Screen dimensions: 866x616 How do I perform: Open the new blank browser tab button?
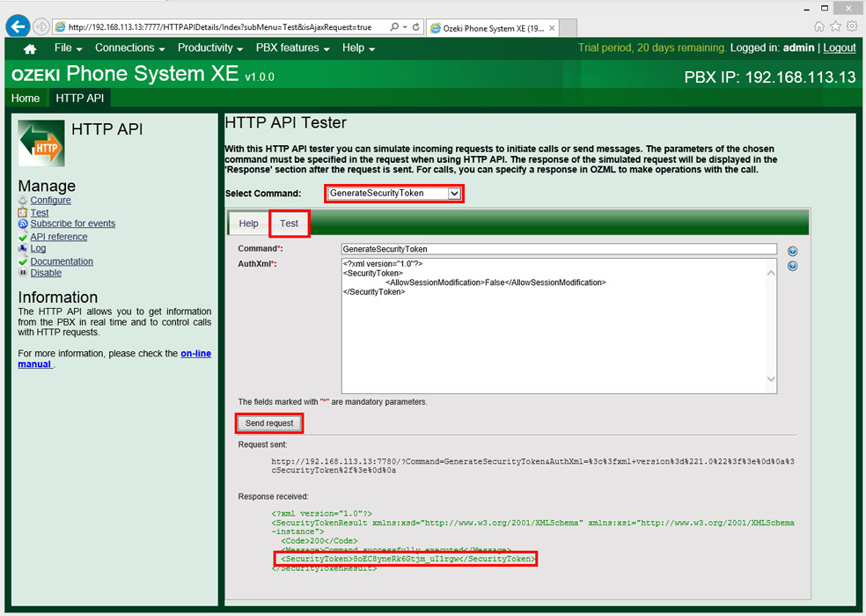coord(569,27)
